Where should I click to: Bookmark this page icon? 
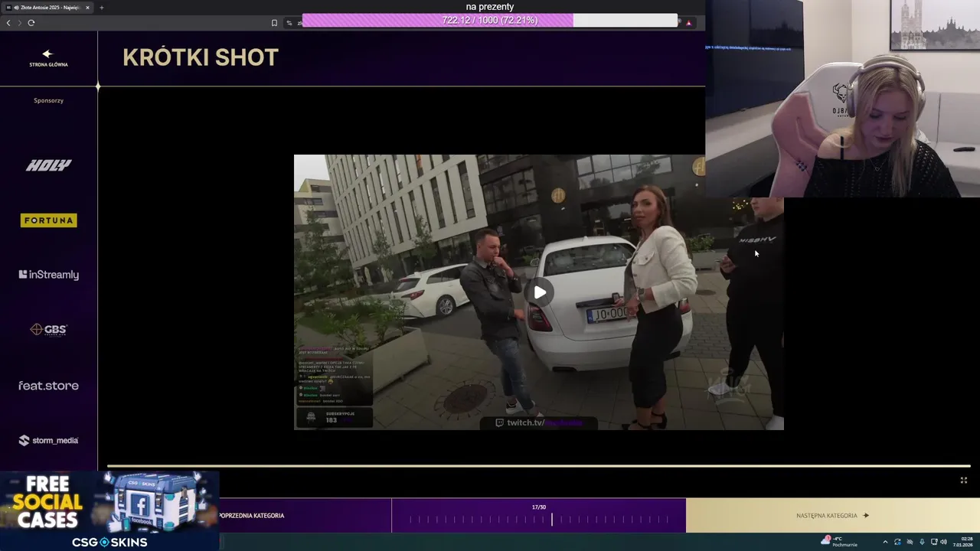(x=274, y=23)
